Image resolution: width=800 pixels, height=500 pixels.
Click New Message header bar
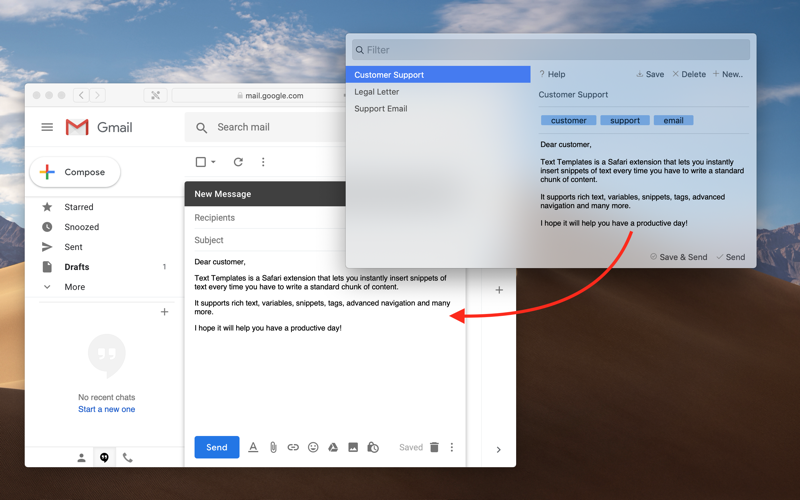click(x=265, y=194)
